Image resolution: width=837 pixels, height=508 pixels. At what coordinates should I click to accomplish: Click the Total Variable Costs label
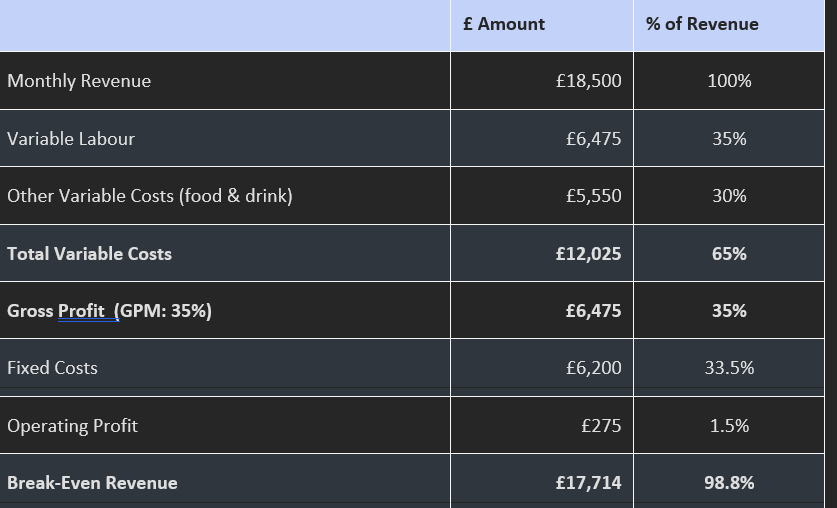(89, 253)
